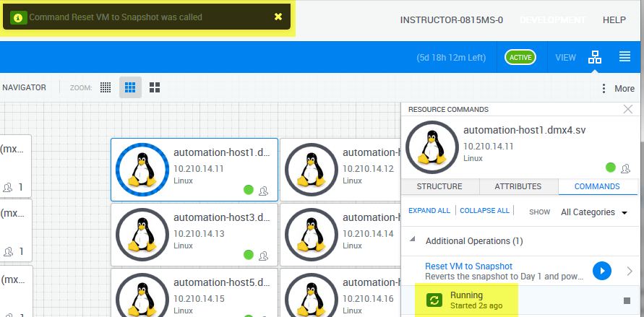This screenshot has height=317, width=644.
Task: Click Linux penguin icon of host 10.210.14.12
Action: (x=311, y=170)
